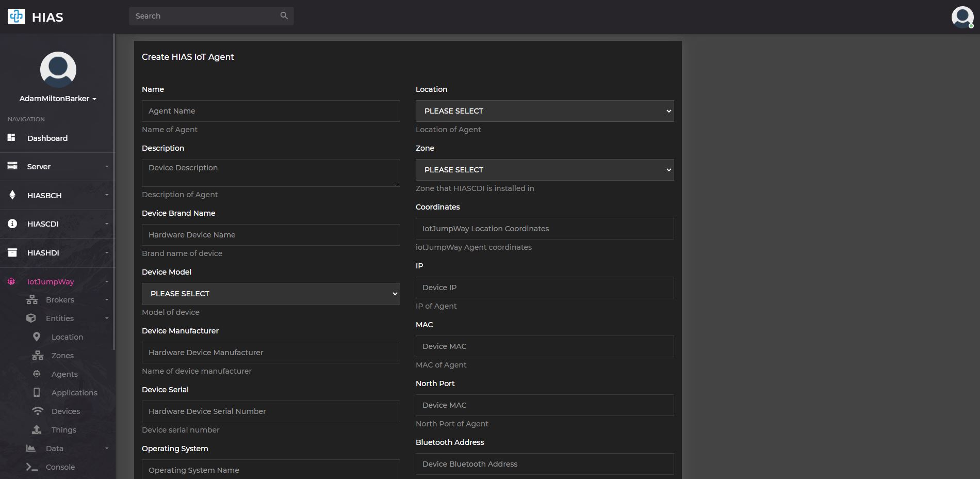Click the Entities cube icon
Screen dimensions: 980x479
tap(31, 318)
